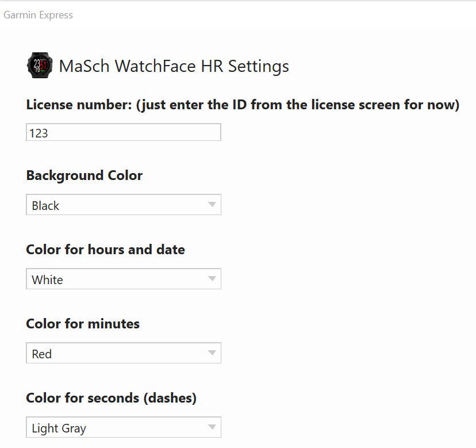476x448 pixels.
Task: Click the Background Color label
Action: tap(85, 175)
